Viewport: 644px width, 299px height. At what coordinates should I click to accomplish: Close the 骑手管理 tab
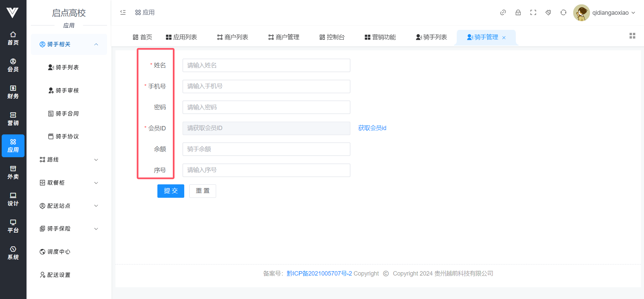click(504, 38)
